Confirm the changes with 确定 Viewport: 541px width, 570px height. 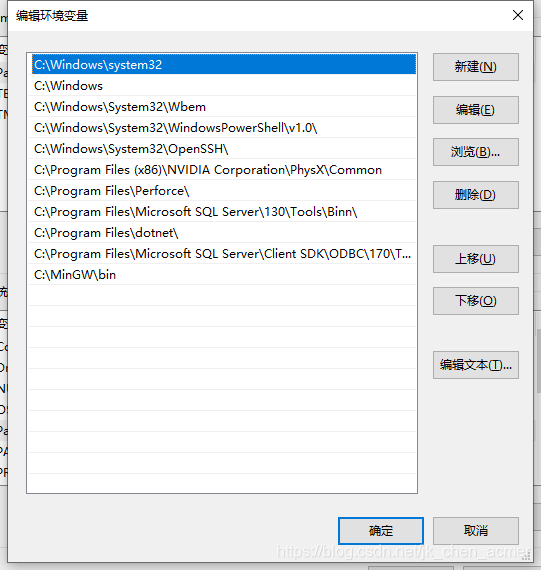[381, 531]
